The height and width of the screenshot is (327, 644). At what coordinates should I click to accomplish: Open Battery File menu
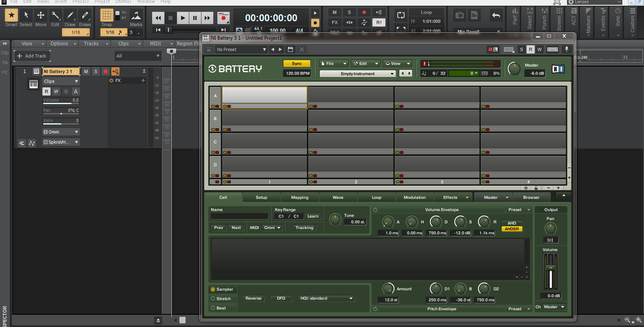(x=334, y=64)
